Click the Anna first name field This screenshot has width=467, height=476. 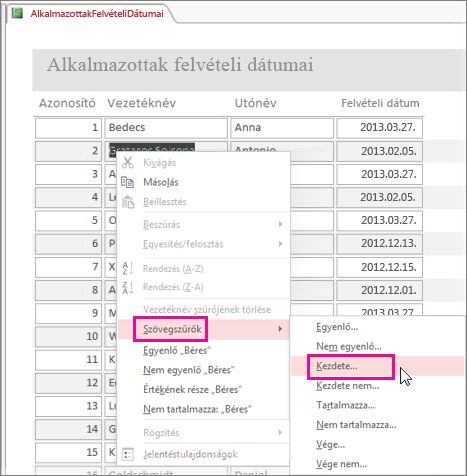(x=282, y=128)
